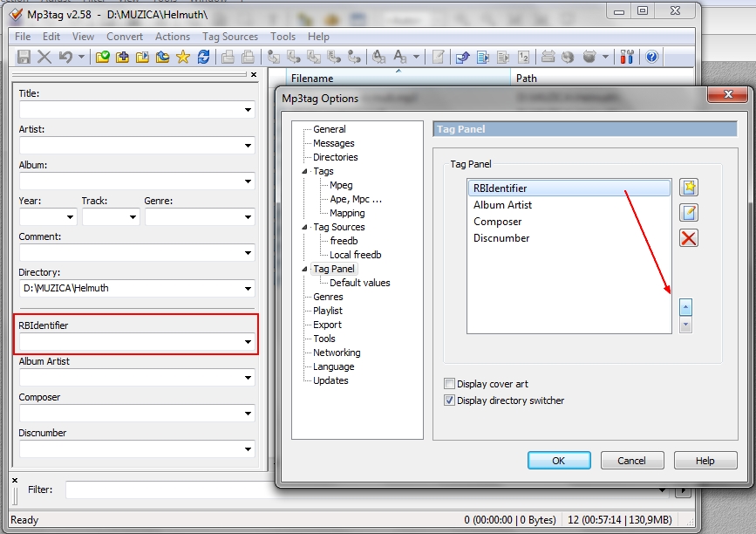The width and height of the screenshot is (756, 534).
Task: Click the Extended tags notepad pencil icon
Action: pos(438,57)
